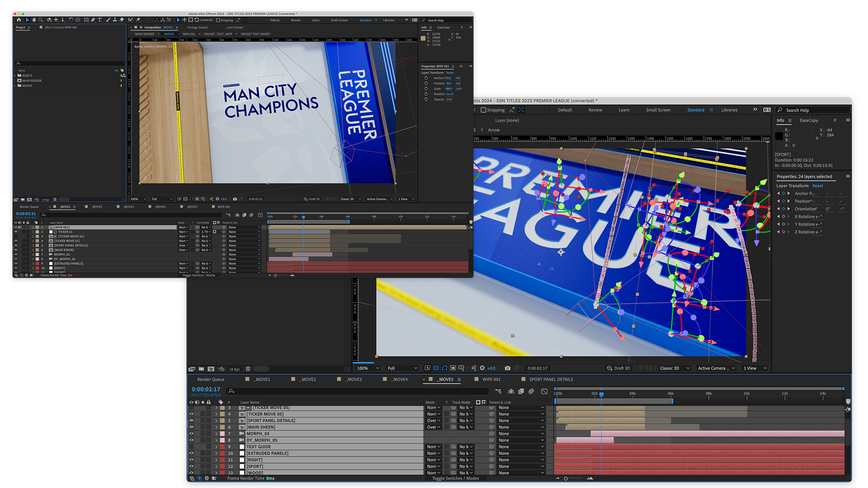868x488 pixels.
Task: Click Reset link in Layer Transform
Action: 817,186
